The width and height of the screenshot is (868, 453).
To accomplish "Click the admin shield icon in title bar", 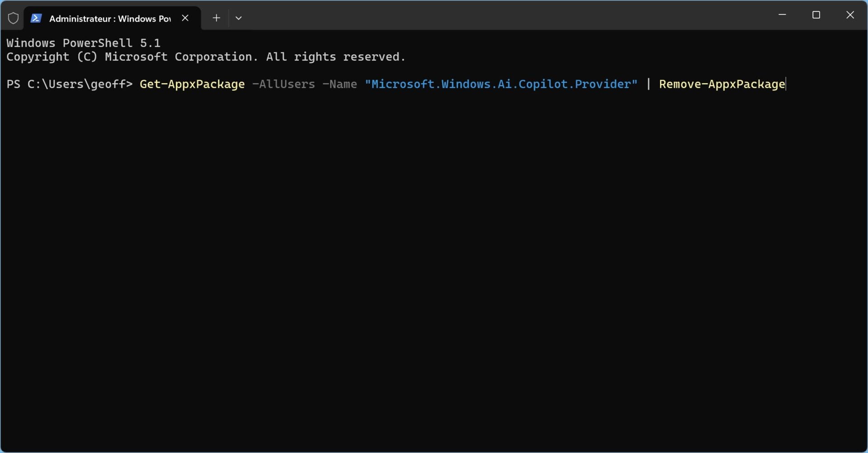I will 13,18.
